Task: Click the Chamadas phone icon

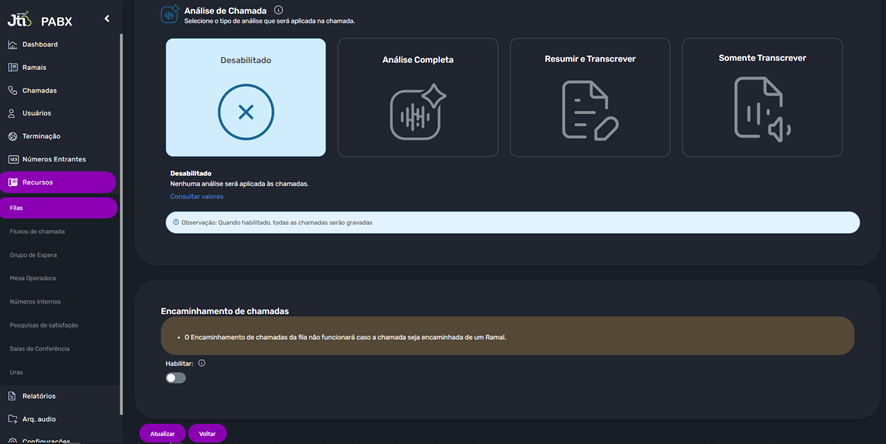Action: [13, 91]
